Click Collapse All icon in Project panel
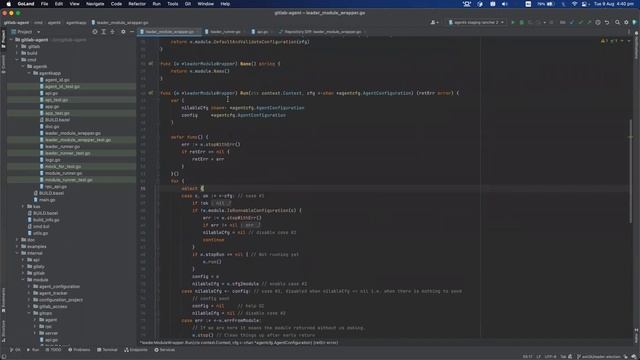Image resolution: width=640 pixels, height=360 pixels. click(x=113, y=32)
